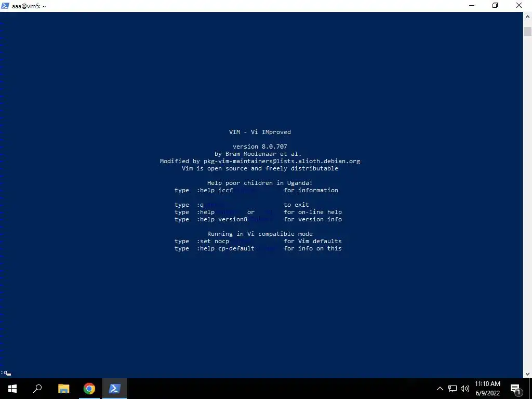Open Google Chrome from the taskbar
The height and width of the screenshot is (399, 532).
(x=89, y=389)
